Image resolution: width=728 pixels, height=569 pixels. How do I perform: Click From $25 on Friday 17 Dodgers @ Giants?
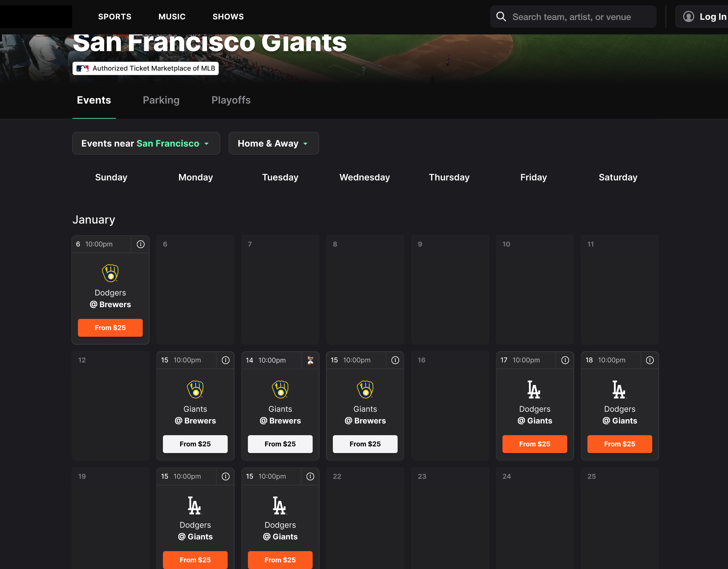pos(535,444)
